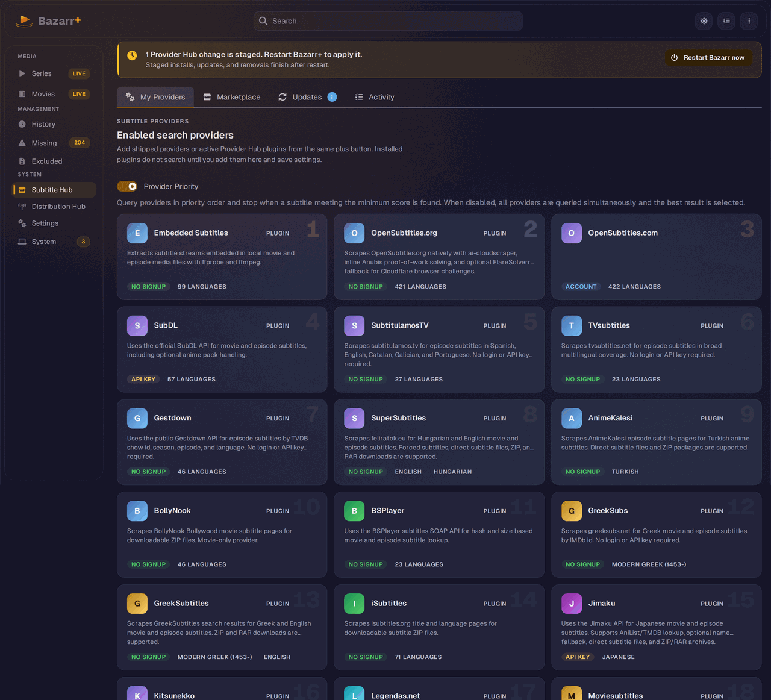Click the System count badge showing 3
The height and width of the screenshot is (700, 771).
83,242
